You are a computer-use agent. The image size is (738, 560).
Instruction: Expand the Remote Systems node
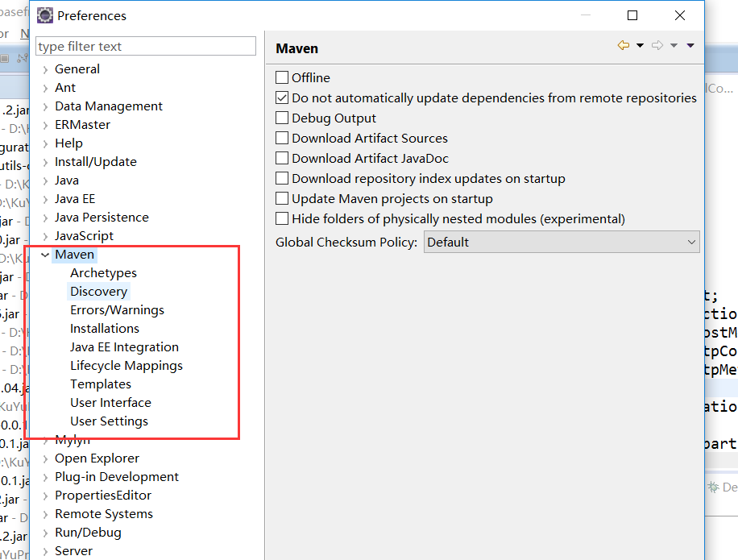point(45,514)
